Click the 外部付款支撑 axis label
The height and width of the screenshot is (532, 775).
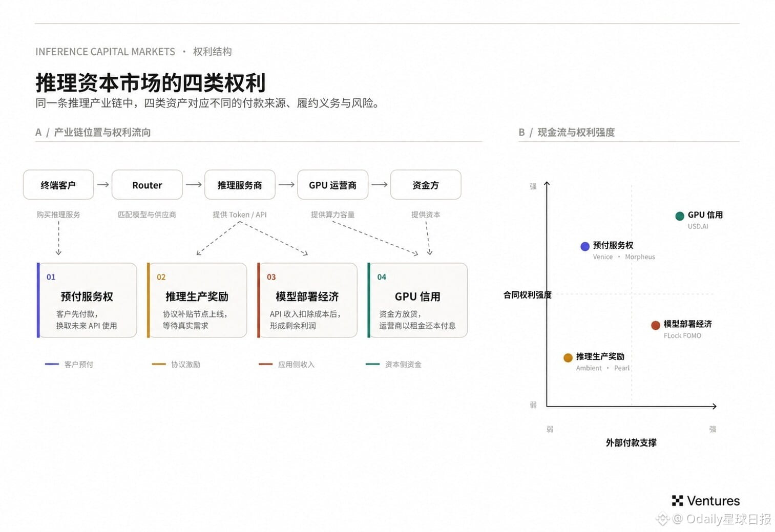pyautogui.click(x=631, y=442)
